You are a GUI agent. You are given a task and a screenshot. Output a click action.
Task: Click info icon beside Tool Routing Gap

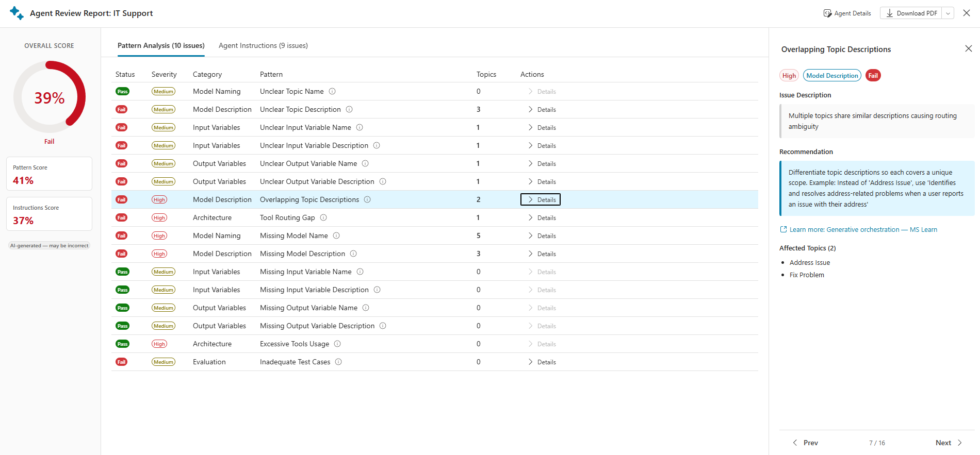point(323,217)
